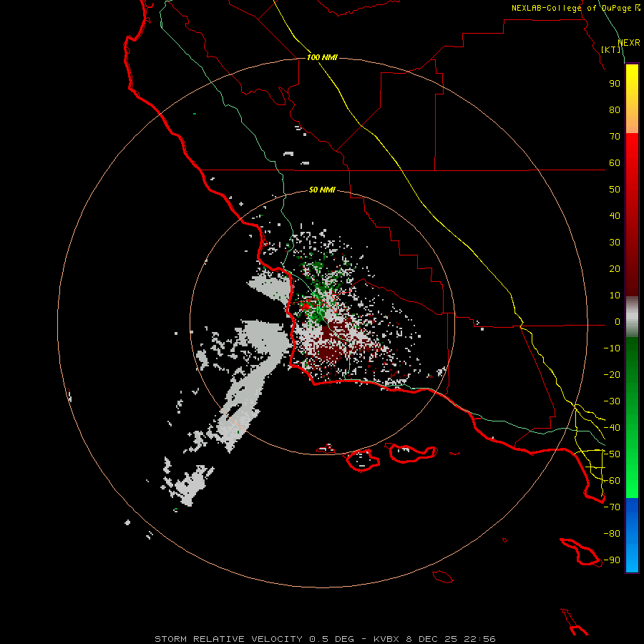Click the -10 value on velocity scale
This screenshot has height=644, width=644.
[x=612, y=348]
